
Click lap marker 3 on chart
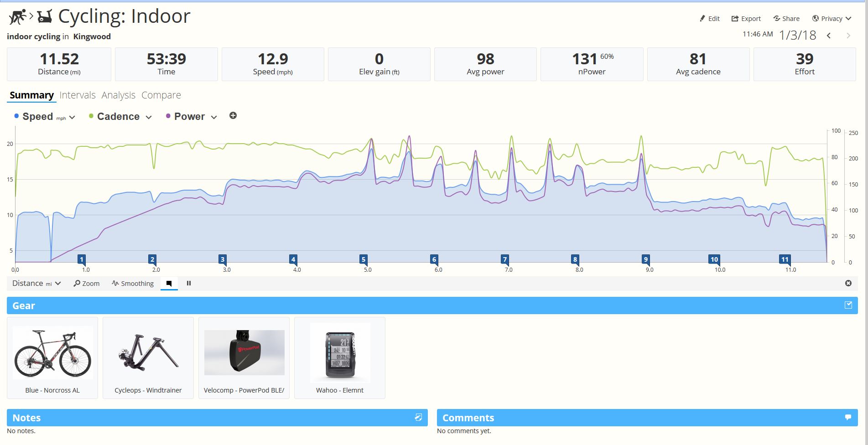[x=223, y=259]
